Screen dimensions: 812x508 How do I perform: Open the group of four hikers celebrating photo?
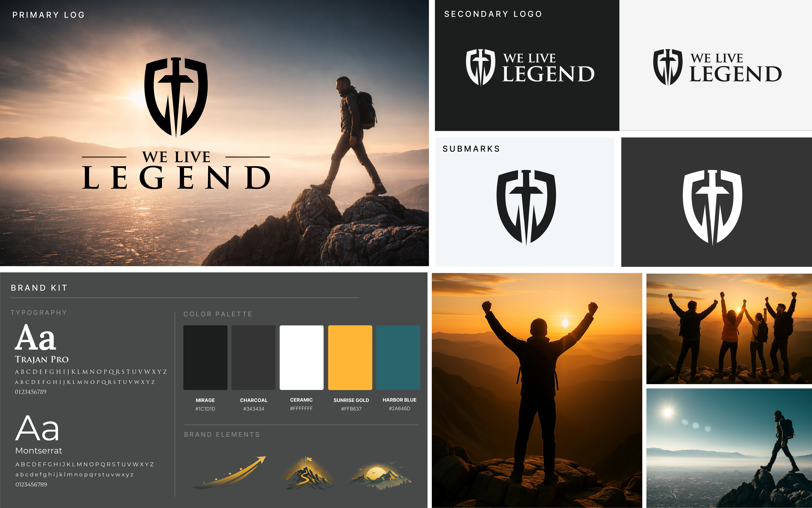tap(729, 329)
